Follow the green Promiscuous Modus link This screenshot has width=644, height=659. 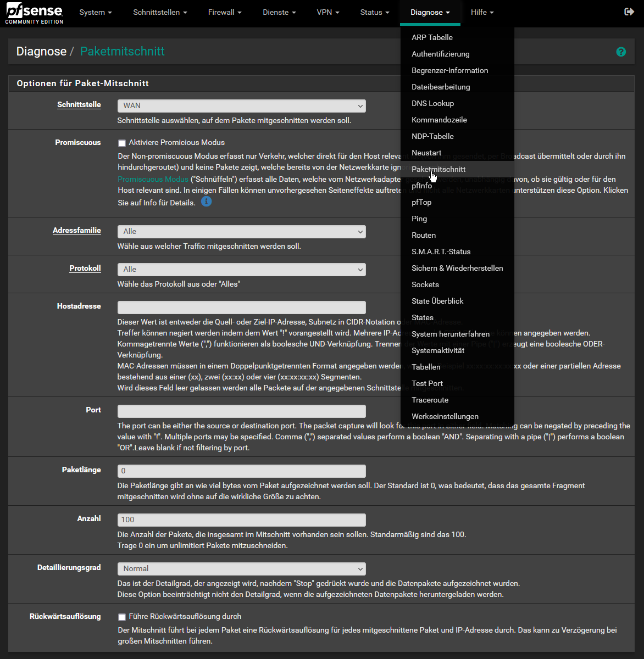click(153, 179)
